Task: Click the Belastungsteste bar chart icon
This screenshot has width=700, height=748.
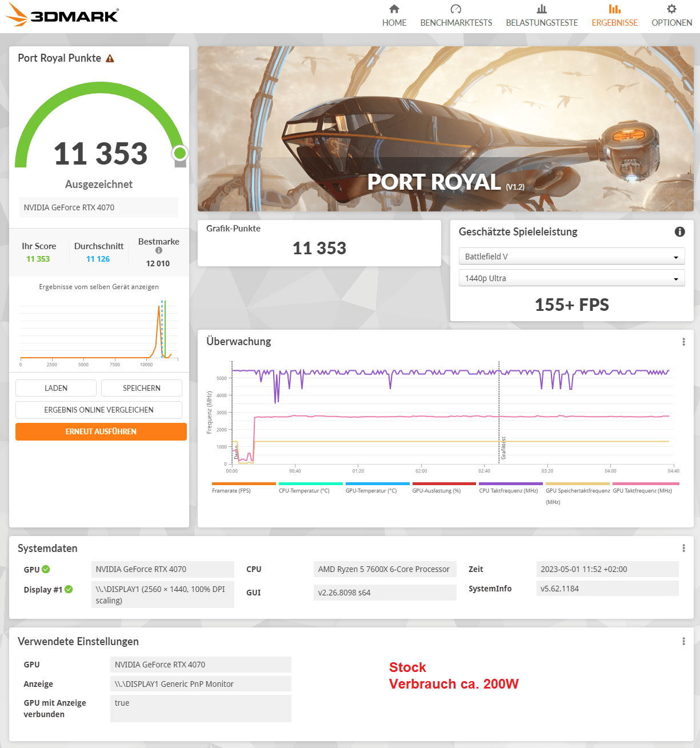Action: click(542, 9)
